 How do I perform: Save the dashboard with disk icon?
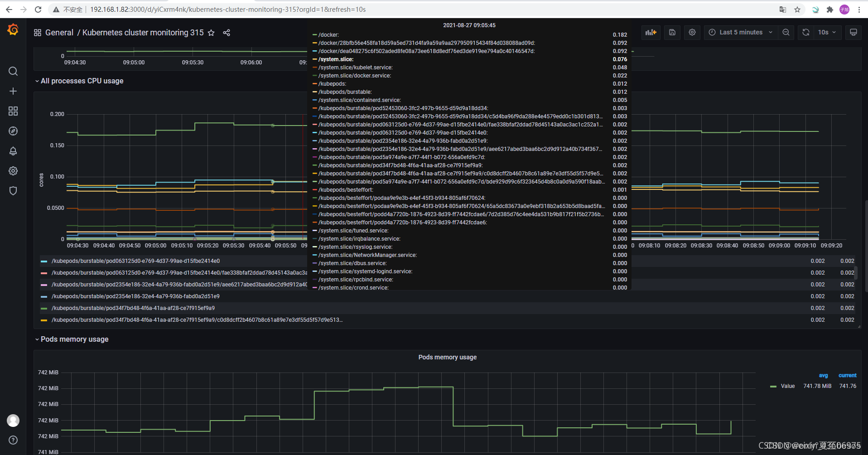click(672, 32)
